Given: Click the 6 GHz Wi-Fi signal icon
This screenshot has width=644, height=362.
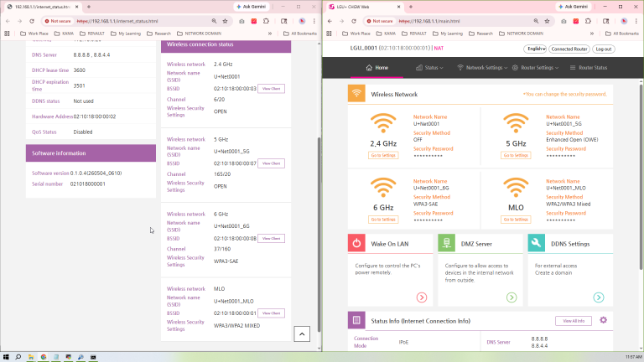Looking at the screenshot, I should (383, 188).
